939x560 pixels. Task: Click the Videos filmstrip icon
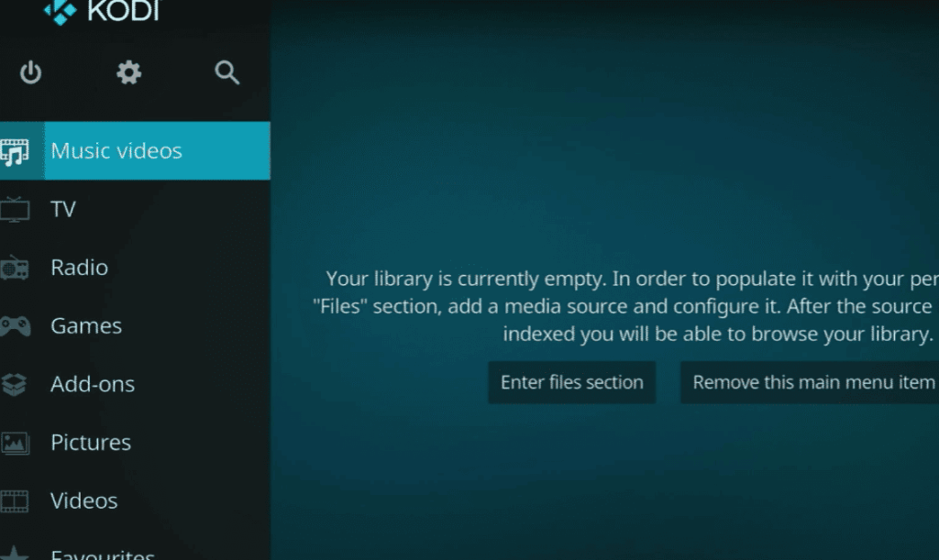15,501
